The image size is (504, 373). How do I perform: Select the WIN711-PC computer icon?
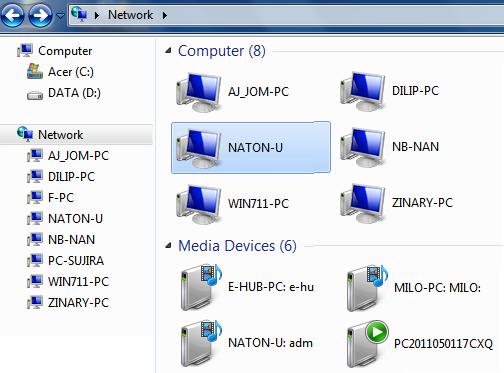pos(198,204)
